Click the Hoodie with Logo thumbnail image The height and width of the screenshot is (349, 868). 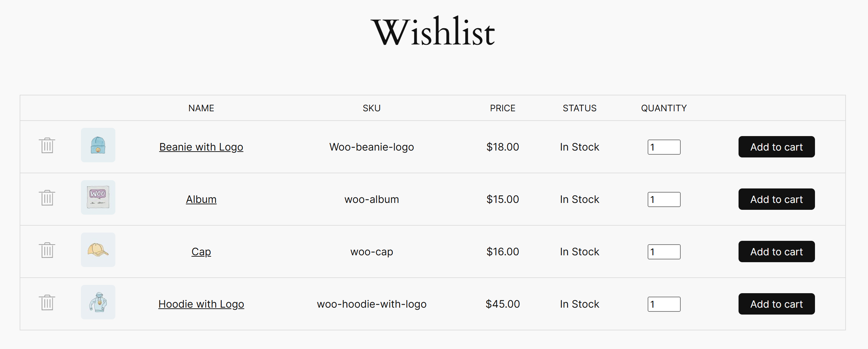coord(98,302)
